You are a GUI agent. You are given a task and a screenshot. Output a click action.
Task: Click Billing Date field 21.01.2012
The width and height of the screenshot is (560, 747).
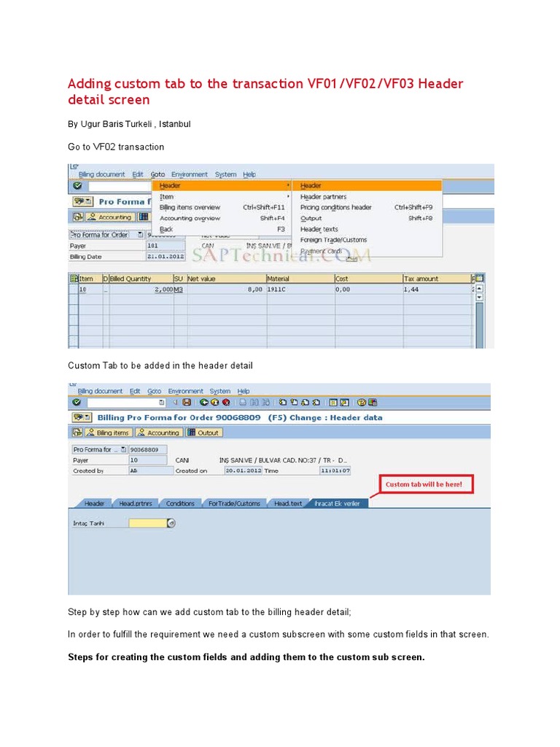tap(166, 256)
